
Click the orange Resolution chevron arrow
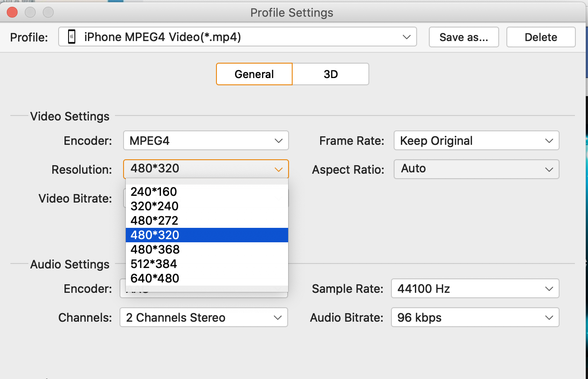[x=278, y=170]
